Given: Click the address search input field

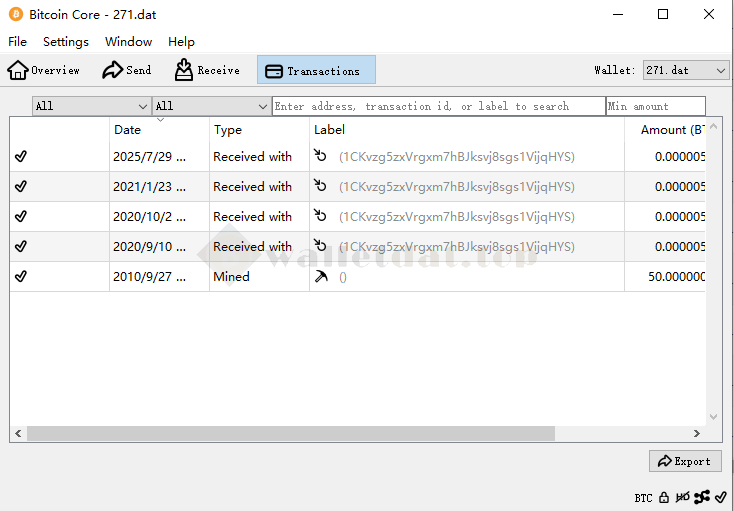Looking at the screenshot, I should tap(438, 106).
